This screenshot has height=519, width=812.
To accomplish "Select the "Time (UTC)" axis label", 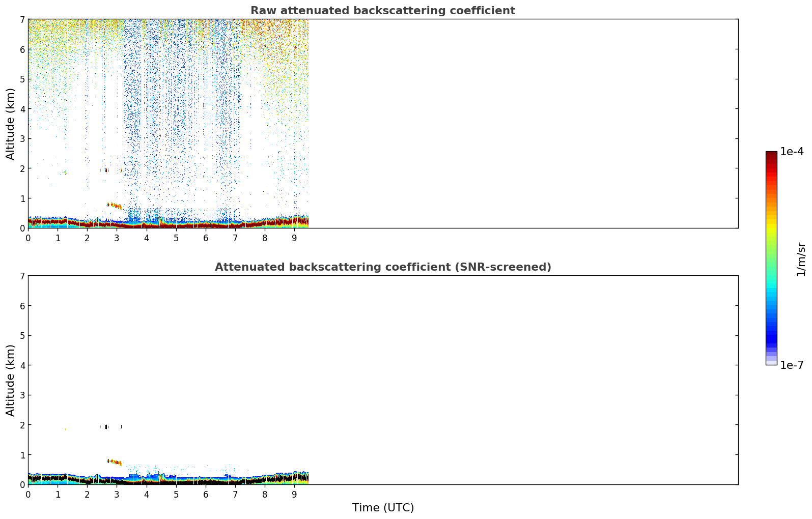I will pos(383,508).
